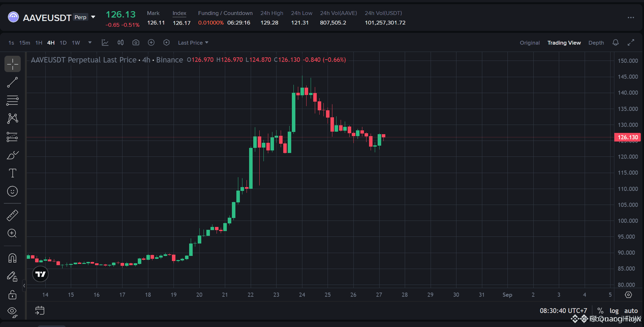Open the emoji icons tool
644x327 pixels.
point(12,191)
